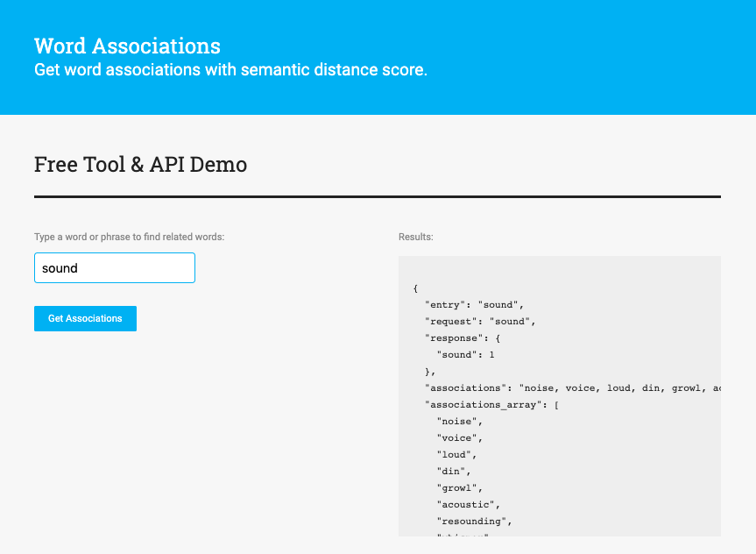
Task: Click the semantic distance score subtitle text
Action: (230, 70)
